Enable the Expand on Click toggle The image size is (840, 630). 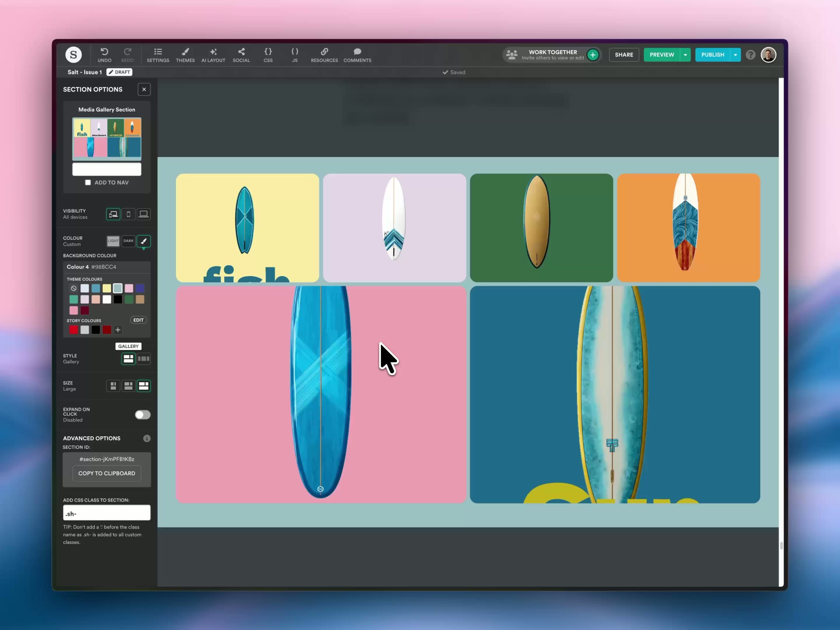pyautogui.click(x=142, y=415)
